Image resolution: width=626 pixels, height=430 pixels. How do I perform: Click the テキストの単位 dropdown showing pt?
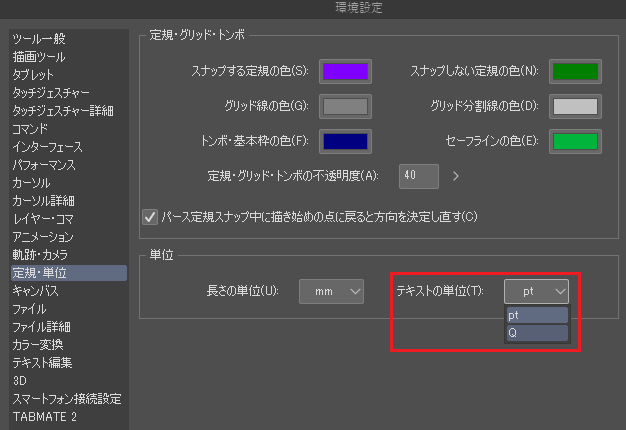click(537, 291)
